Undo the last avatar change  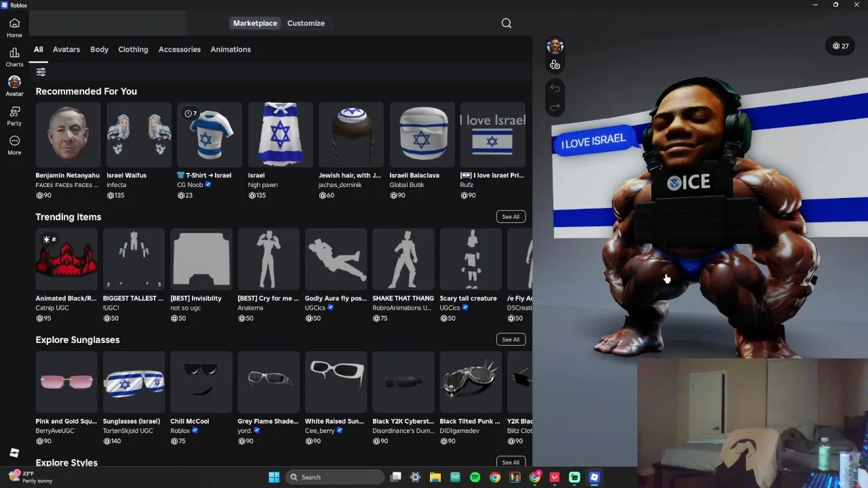pyautogui.click(x=555, y=88)
